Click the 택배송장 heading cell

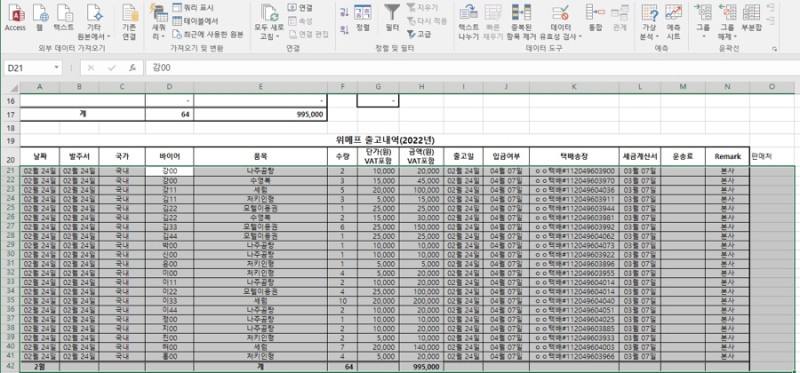coord(574,157)
